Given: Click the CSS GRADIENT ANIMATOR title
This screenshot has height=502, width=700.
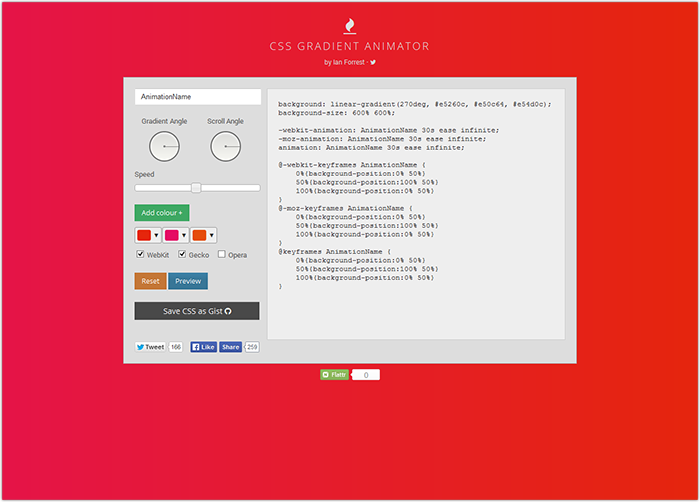Looking at the screenshot, I should 350,46.
